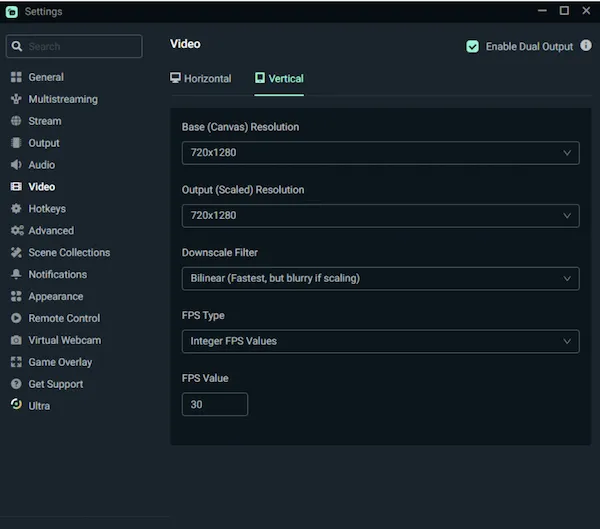600x529 pixels.
Task: Click the monitor icon on the Horizontal tab
Action: pyautogui.click(x=175, y=78)
